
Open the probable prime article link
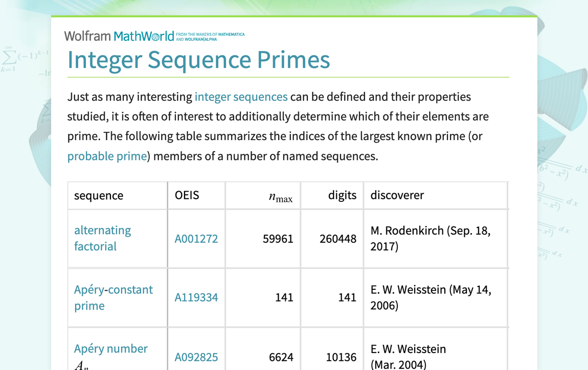107,156
